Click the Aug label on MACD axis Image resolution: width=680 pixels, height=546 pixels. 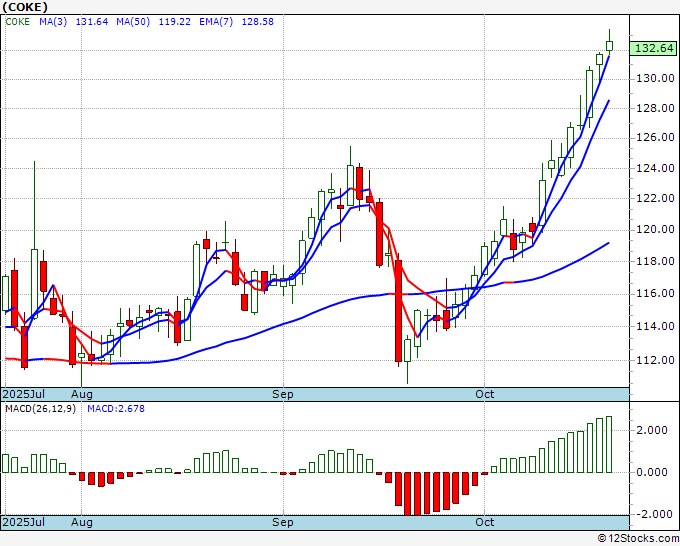[x=82, y=522]
